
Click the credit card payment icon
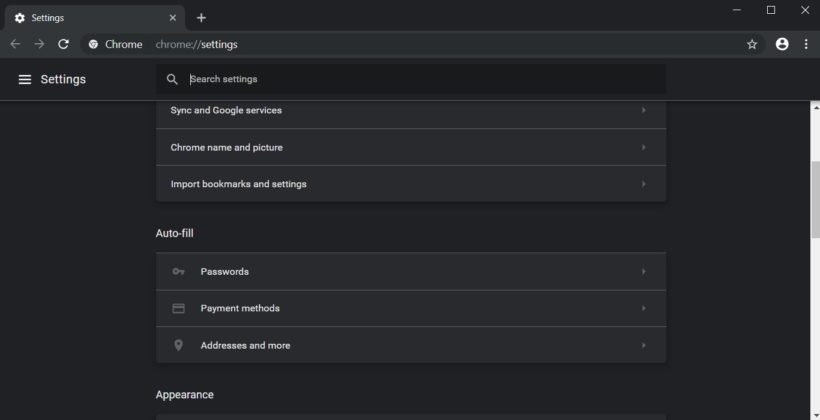pos(179,308)
